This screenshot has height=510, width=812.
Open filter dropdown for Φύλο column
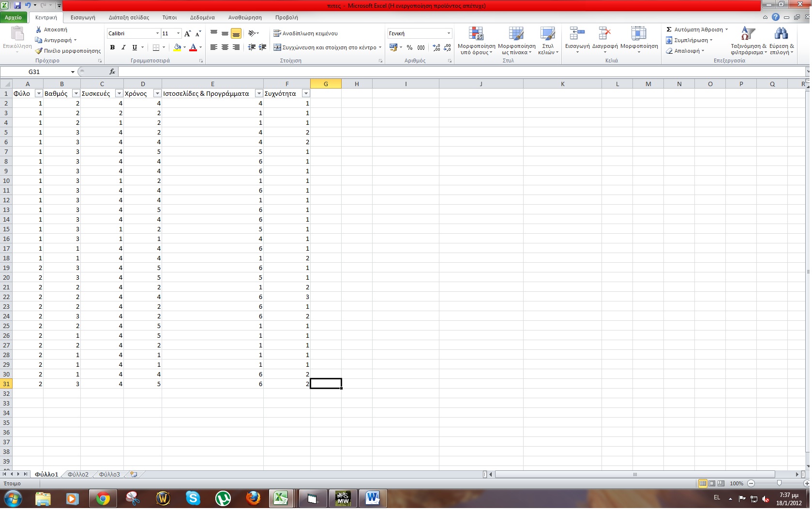(39, 93)
